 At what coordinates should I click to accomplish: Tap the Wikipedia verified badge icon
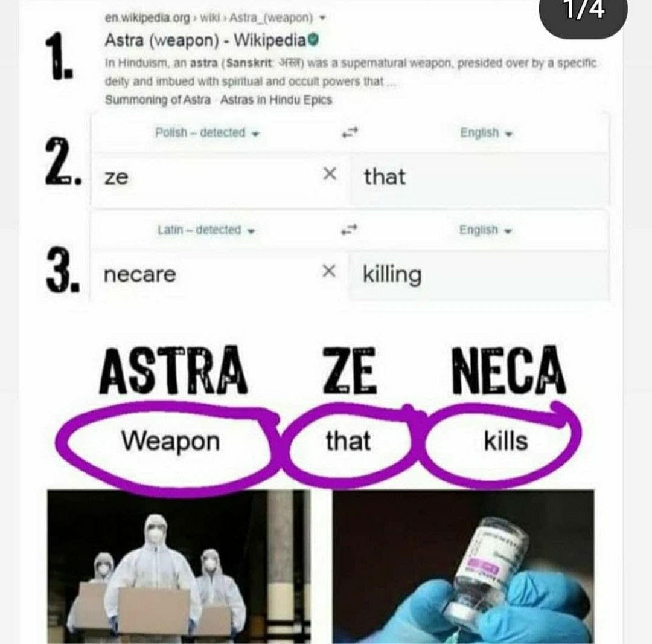(x=314, y=40)
